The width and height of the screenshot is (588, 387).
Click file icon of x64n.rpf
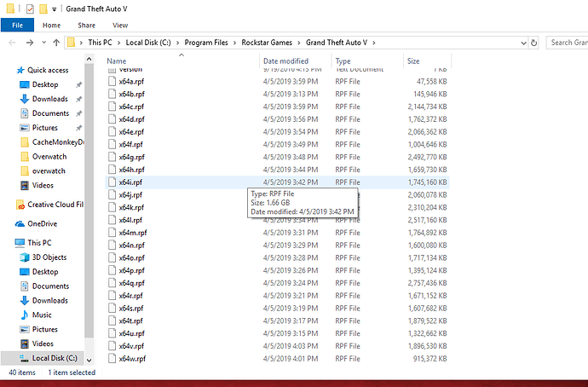112,245
